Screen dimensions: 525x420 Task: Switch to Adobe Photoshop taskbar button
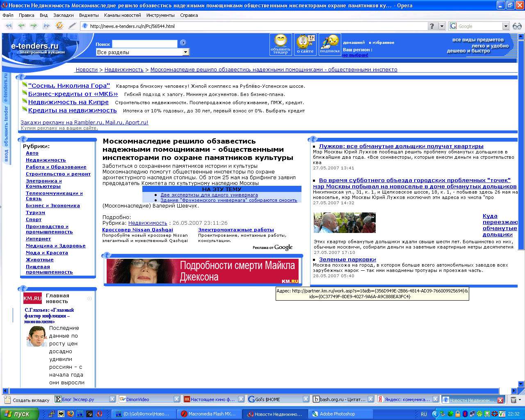coord(340,414)
